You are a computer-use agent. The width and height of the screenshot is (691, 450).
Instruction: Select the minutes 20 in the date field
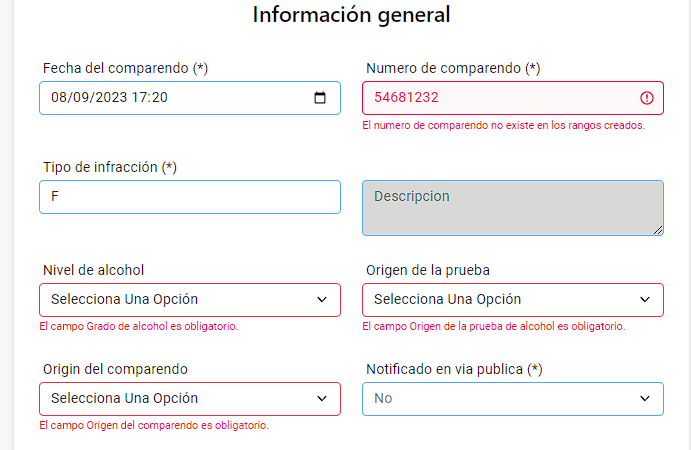(159, 97)
